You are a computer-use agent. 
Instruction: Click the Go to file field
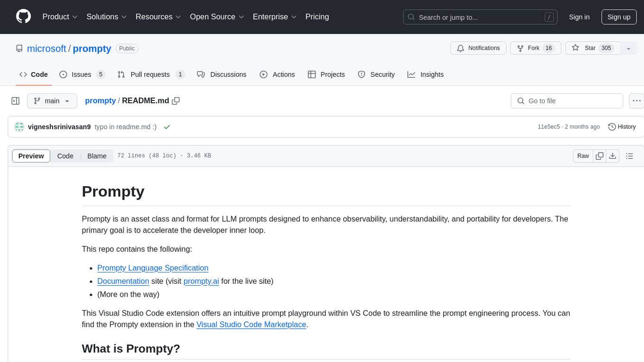pyautogui.click(x=567, y=101)
